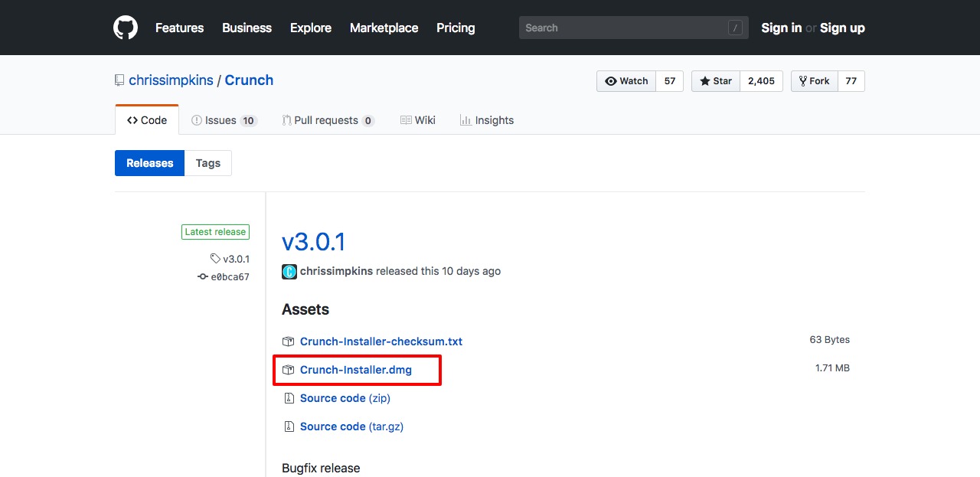
Task: Click the package icon beside Crunch-Installer.dmg
Action: coord(288,370)
